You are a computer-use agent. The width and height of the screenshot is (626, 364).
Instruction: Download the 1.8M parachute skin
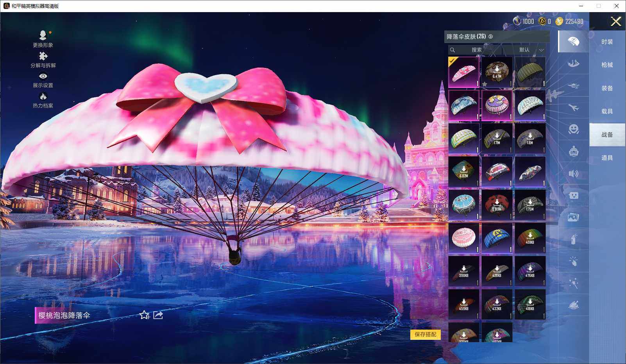(x=530, y=139)
